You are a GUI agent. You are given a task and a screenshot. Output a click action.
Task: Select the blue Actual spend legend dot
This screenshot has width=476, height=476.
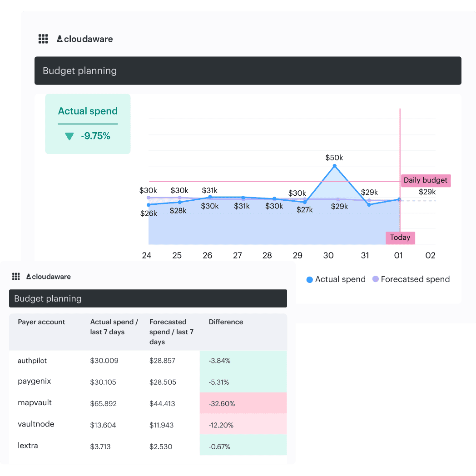point(310,279)
